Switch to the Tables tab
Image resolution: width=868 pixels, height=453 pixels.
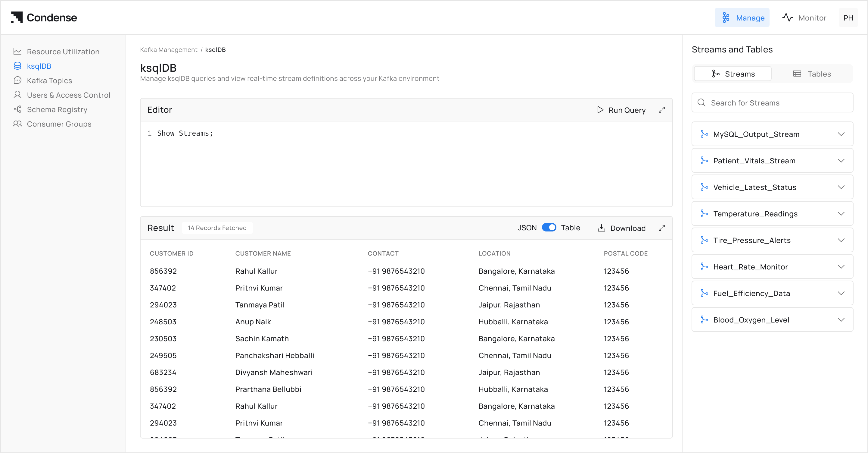812,74
